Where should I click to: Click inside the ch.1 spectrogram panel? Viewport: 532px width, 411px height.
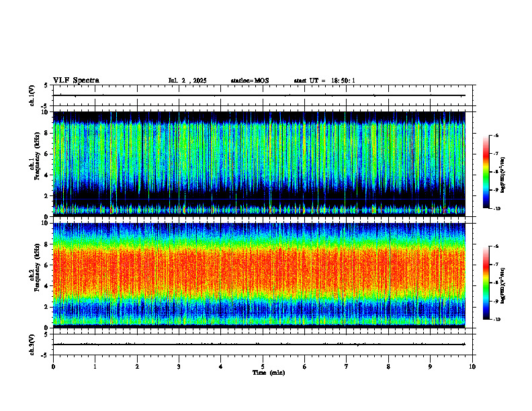[x=259, y=164]
